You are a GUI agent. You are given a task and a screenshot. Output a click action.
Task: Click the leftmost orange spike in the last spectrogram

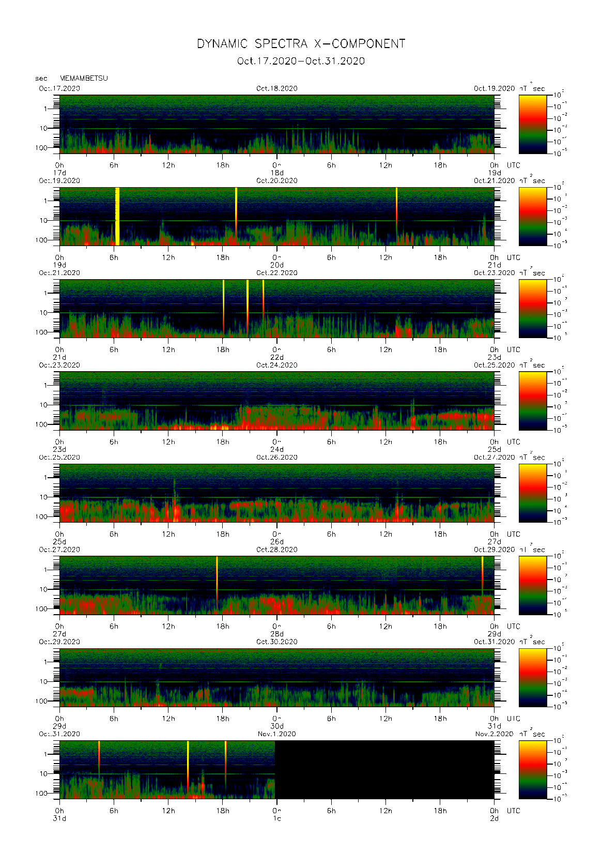[99, 755]
